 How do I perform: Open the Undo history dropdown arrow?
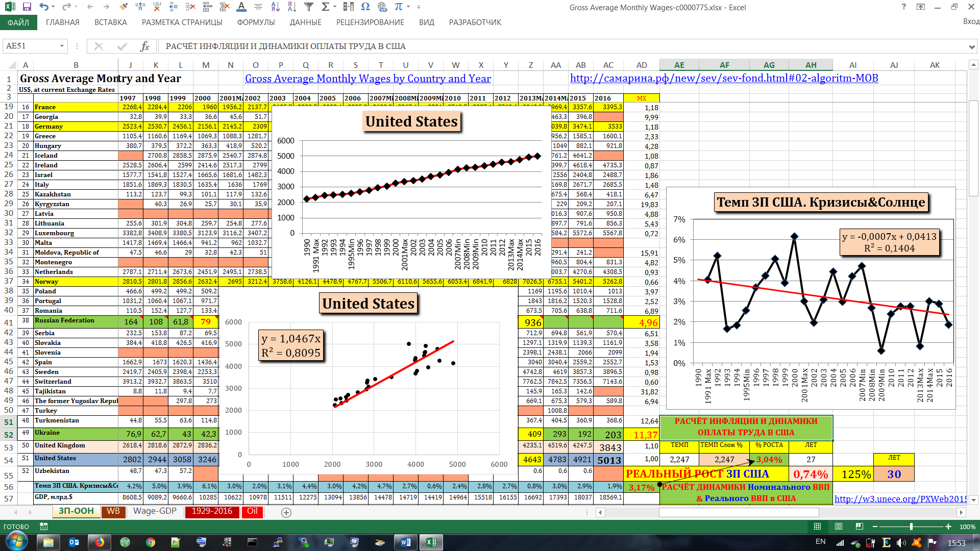(x=54, y=7)
